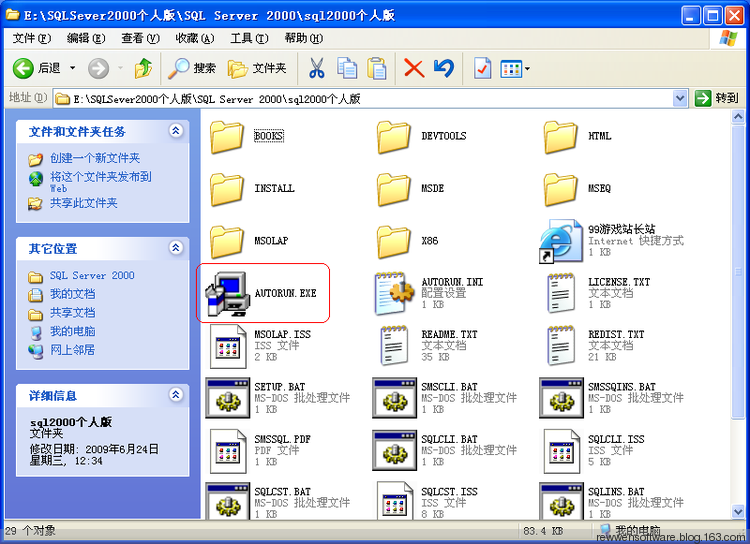Click the file list scroll-down arrow
Viewport: 750px width, 544px height.
[x=738, y=511]
